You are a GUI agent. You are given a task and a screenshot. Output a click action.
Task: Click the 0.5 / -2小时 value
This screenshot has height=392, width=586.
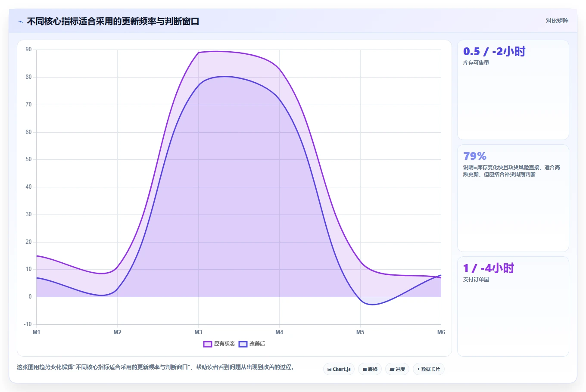coord(494,51)
